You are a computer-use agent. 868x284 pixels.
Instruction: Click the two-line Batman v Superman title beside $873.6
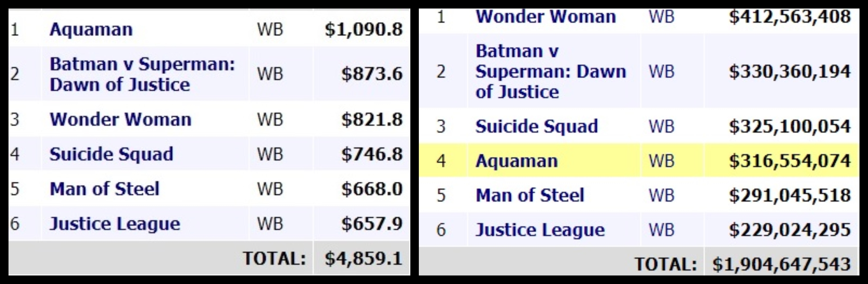[142, 74]
